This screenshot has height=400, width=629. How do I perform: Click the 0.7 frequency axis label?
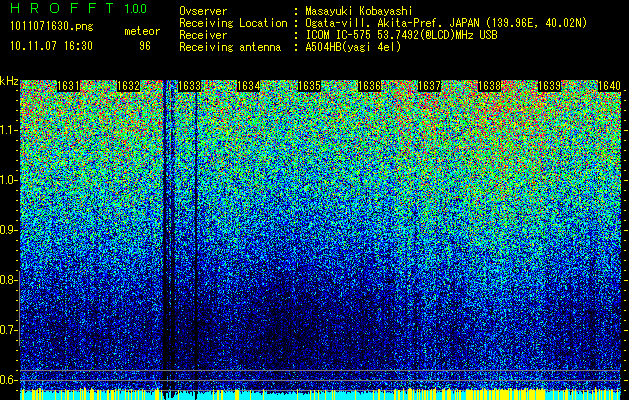(x=8, y=330)
